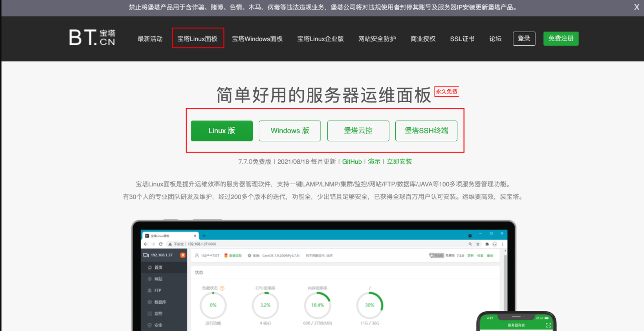Click the laptop panel preview image
The height and width of the screenshot is (331, 644).
click(x=323, y=276)
